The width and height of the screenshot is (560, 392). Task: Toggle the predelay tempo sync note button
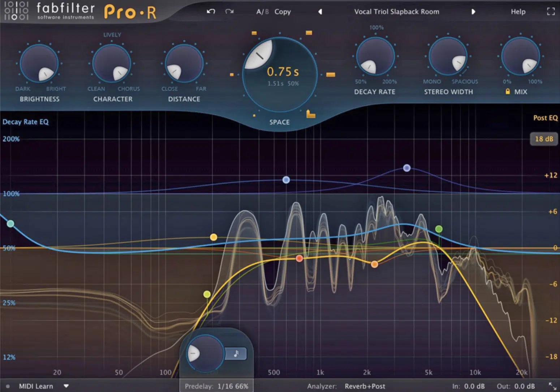tap(236, 354)
